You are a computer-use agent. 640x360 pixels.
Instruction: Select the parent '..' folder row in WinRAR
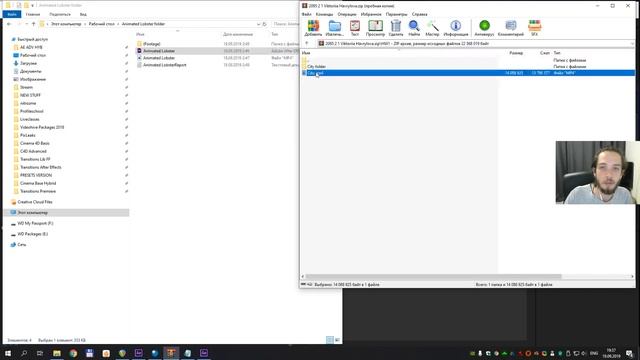click(468, 60)
